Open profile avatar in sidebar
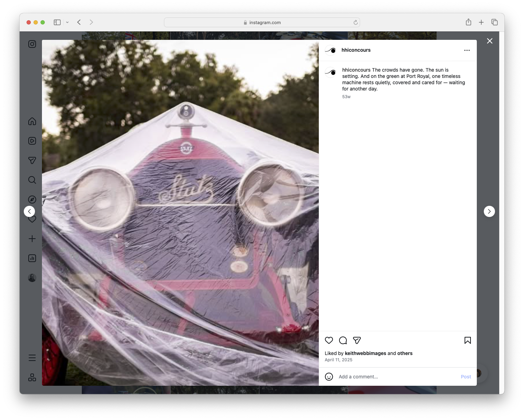Screen dimensions: 524x420 tap(32, 278)
